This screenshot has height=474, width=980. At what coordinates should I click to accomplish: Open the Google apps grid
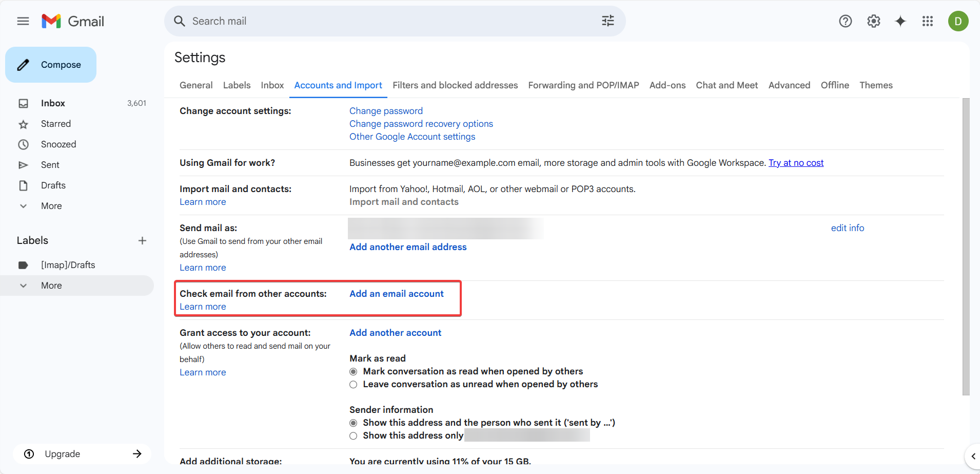click(x=928, y=21)
